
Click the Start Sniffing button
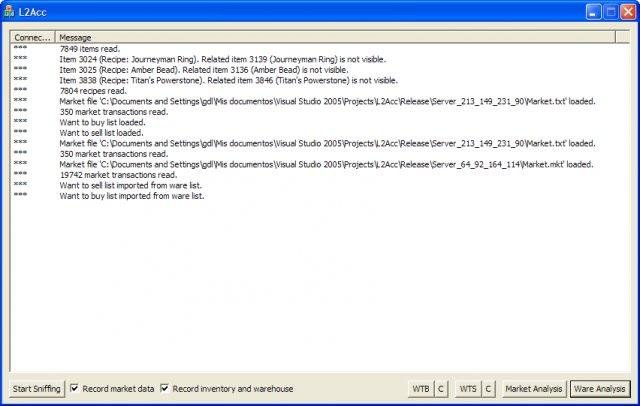(x=37, y=388)
